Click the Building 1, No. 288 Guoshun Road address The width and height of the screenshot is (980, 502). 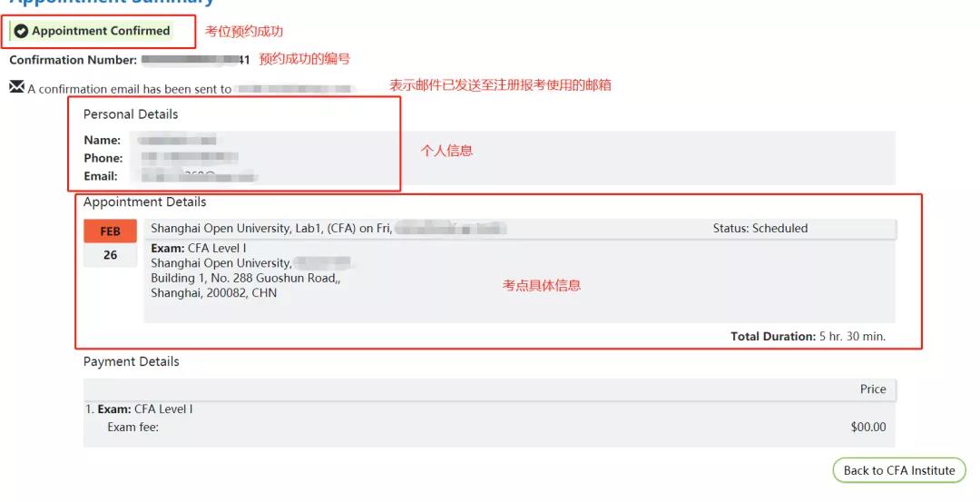click(246, 278)
